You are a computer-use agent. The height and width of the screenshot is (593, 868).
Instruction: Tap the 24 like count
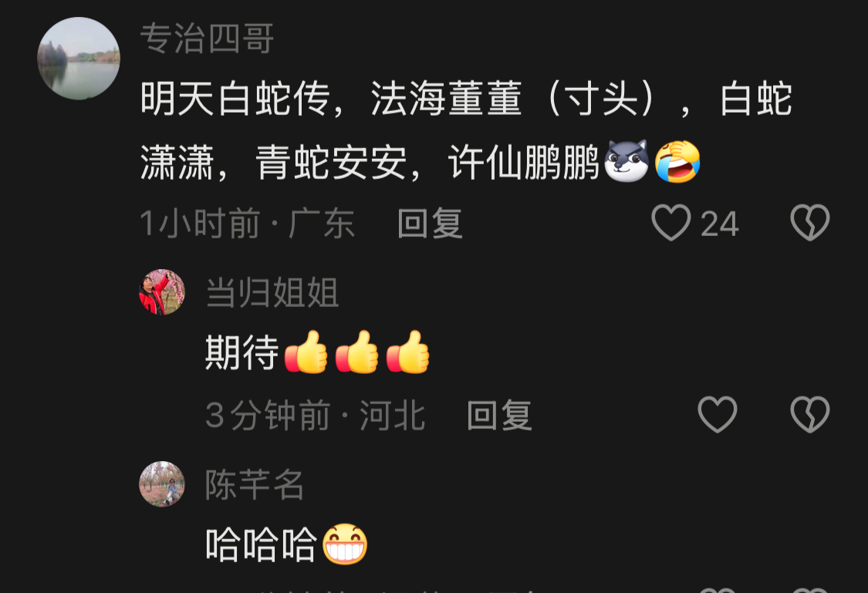point(720,224)
